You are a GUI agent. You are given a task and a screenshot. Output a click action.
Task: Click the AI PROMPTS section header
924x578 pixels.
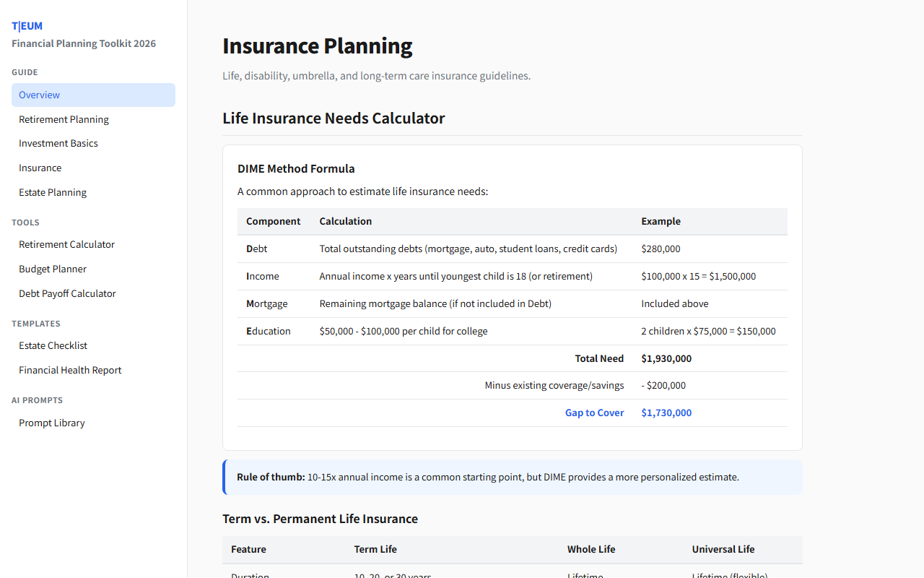pyautogui.click(x=37, y=400)
